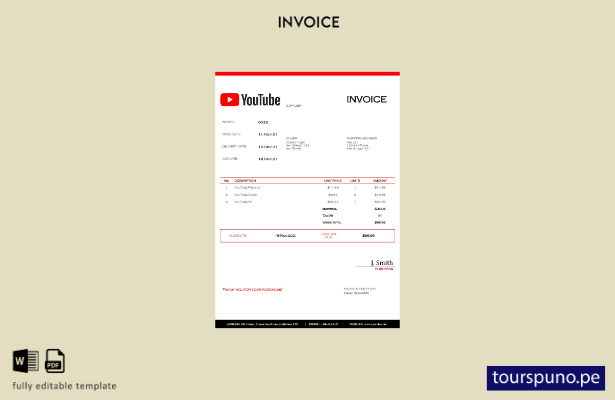Click the AMOUNT column header in the invoice table
This screenshot has height=400, width=615.
pyautogui.click(x=380, y=181)
